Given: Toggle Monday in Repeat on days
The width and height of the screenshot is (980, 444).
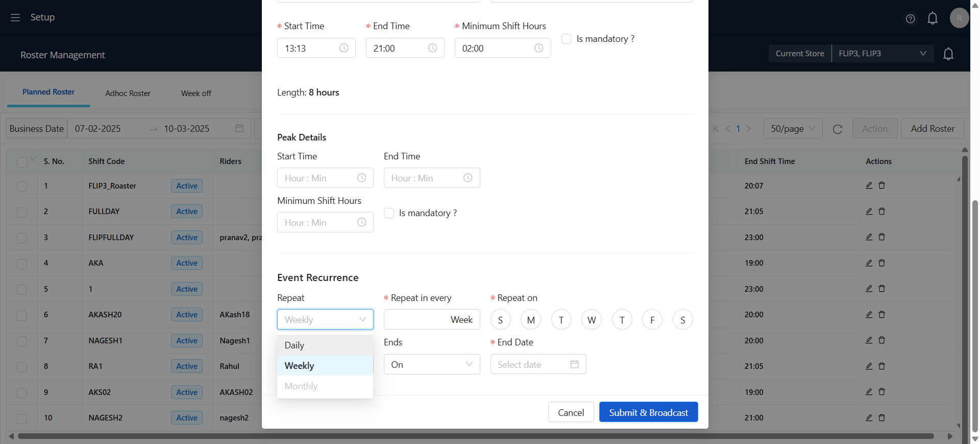Looking at the screenshot, I should click(531, 320).
